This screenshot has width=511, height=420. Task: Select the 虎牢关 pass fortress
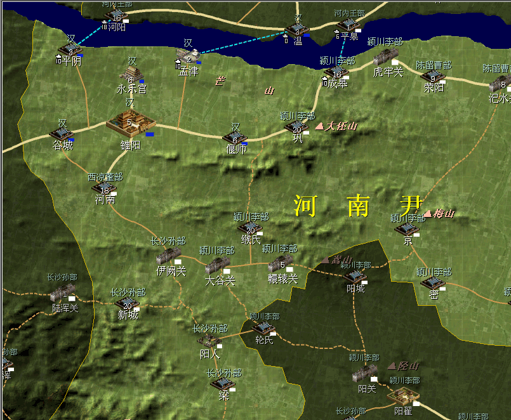[387, 58]
